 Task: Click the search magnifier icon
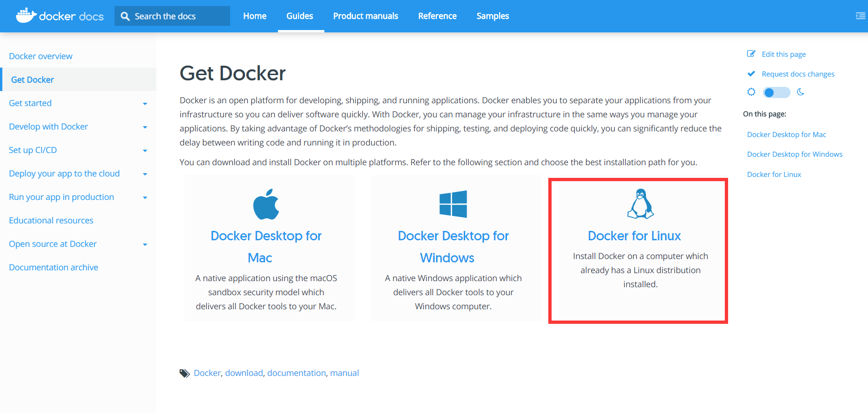pos(125,16)
